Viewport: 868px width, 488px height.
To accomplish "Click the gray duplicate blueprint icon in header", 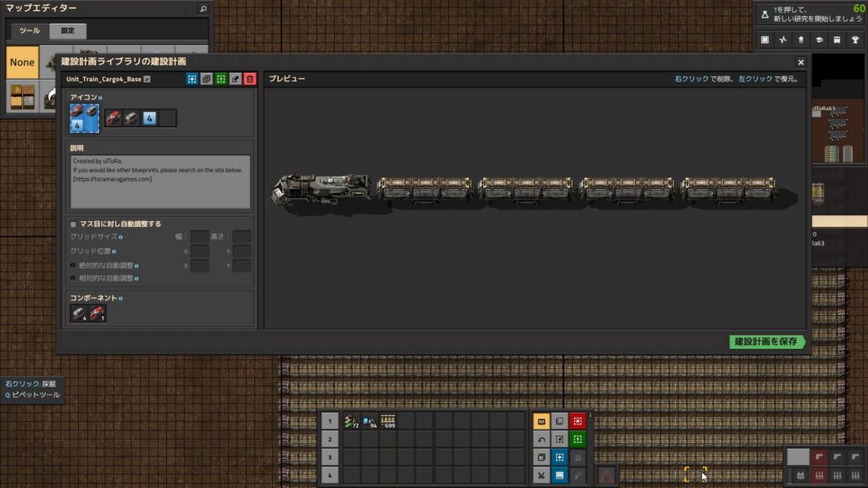I will coord(207,79).
